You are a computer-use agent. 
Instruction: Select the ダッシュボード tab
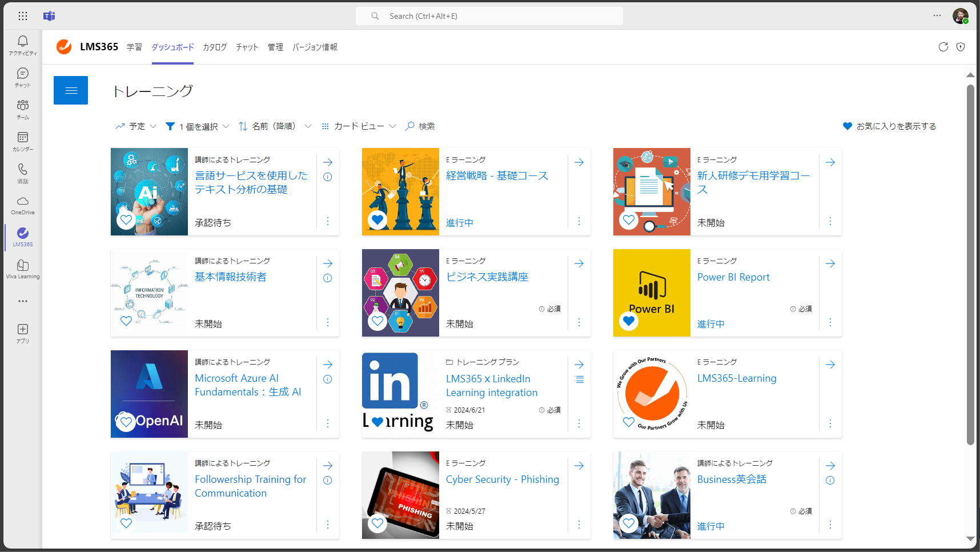pos(172,47)
